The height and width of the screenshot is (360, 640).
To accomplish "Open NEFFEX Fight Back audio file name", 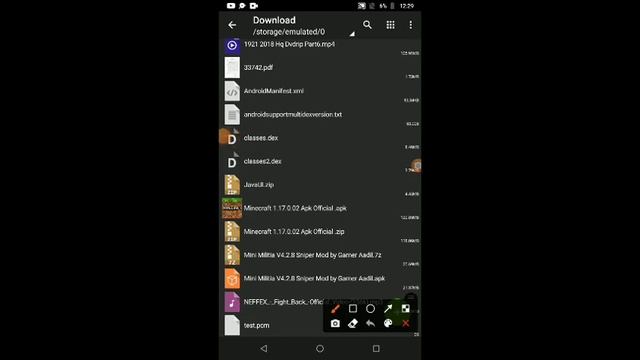I will coord(283,302).
